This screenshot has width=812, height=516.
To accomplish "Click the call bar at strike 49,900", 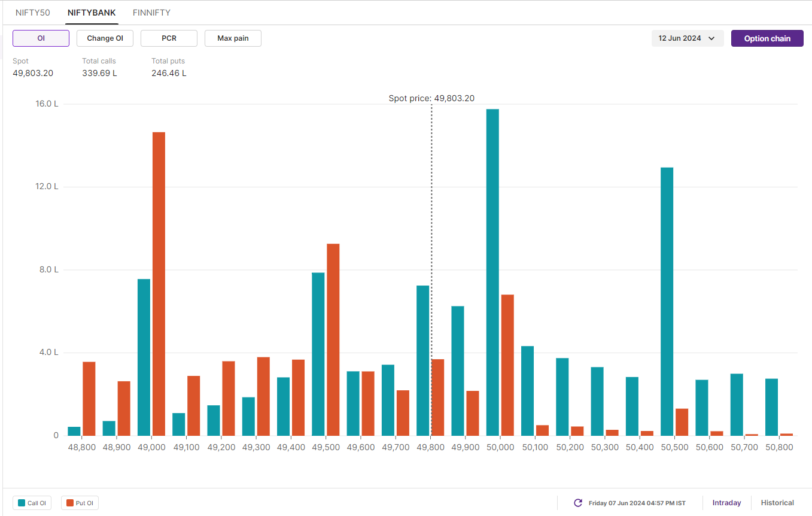I will point(458,371).
